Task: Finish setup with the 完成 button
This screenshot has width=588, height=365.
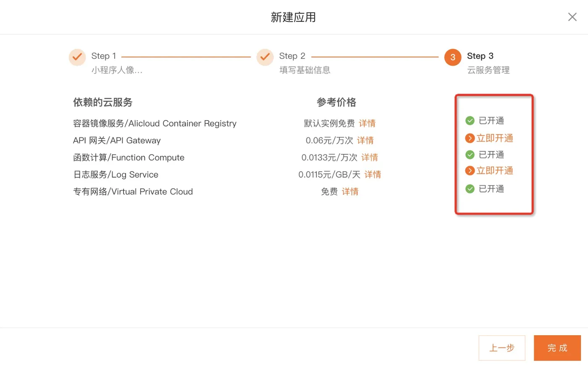Action: tap(557, 348)
